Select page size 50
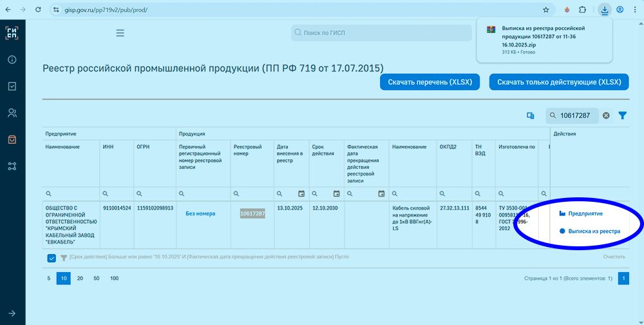The width and height of the screenshot is (644, 325). (97, 279)
